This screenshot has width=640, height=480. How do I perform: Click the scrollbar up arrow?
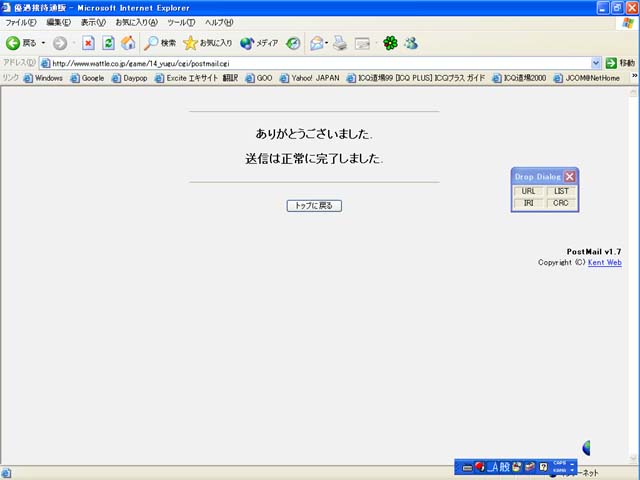tap(633, 93)
